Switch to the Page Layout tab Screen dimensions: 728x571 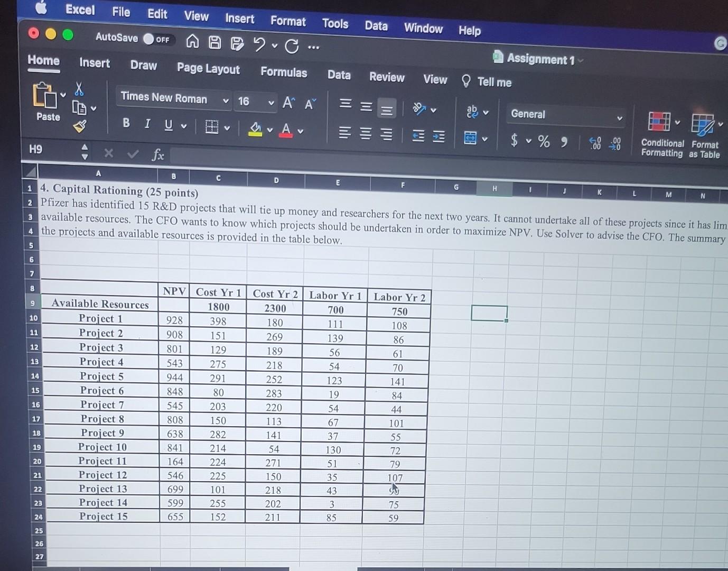click(x=208, y=69)
